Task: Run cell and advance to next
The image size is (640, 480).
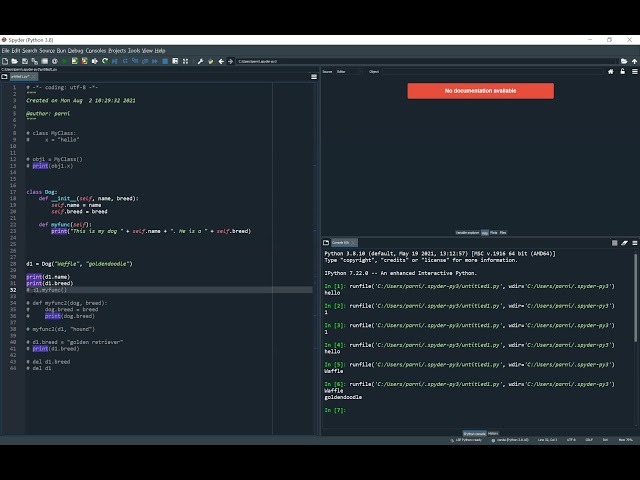Action: click(x=84, y=61)
